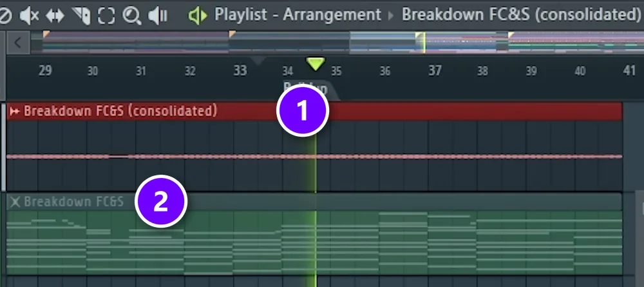Click the X icon on muted Breakdown FC&S clip

tap(15, 202)
